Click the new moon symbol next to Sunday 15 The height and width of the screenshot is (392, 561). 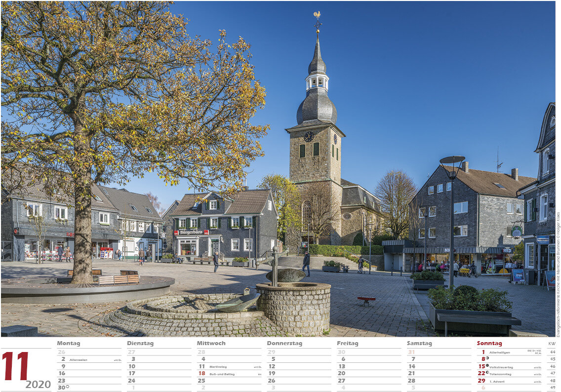487,365
